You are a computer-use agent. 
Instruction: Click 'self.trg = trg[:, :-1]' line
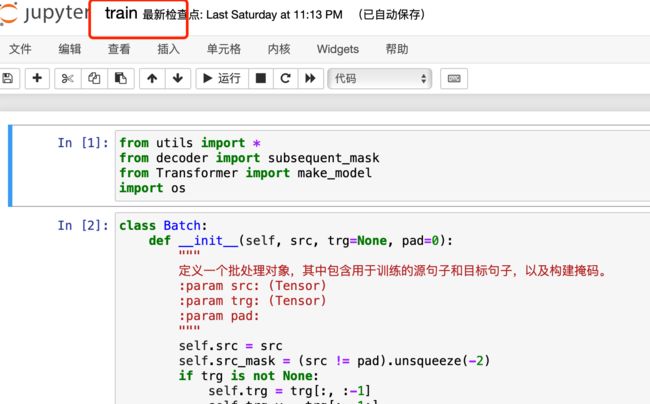click(289, 391)
